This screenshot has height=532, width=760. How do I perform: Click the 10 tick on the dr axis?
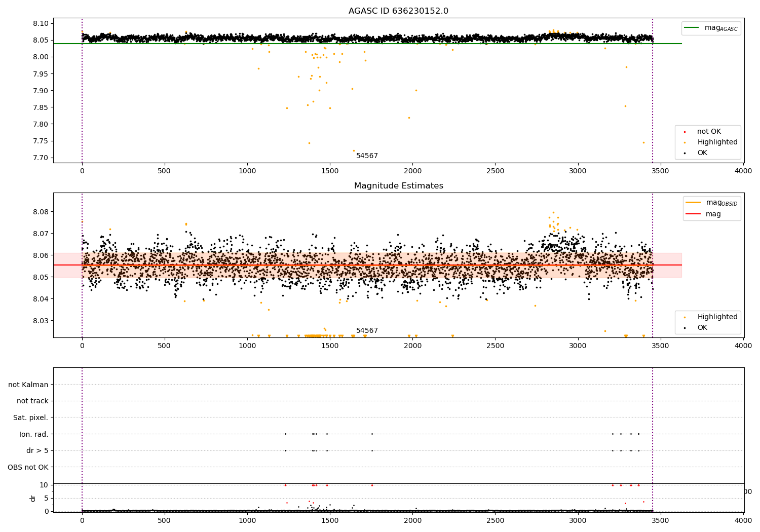(44, 485)
